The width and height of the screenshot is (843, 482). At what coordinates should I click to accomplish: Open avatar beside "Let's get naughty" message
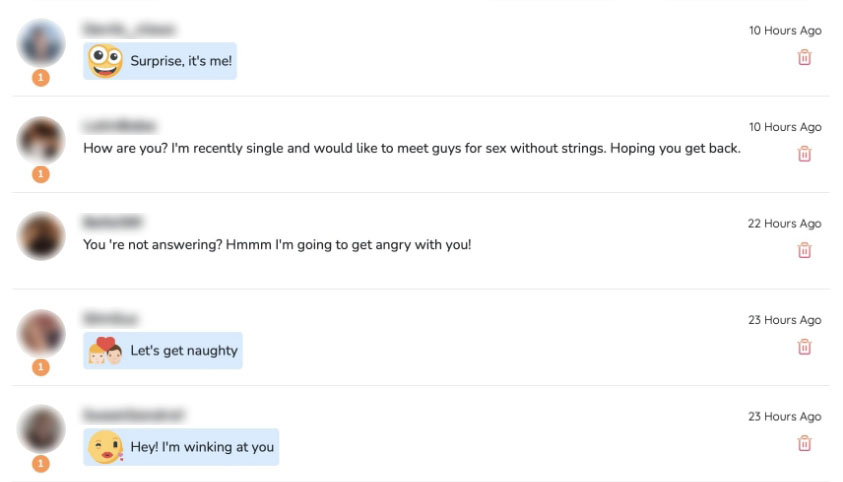pyautogui.click(x=41, y=333)
